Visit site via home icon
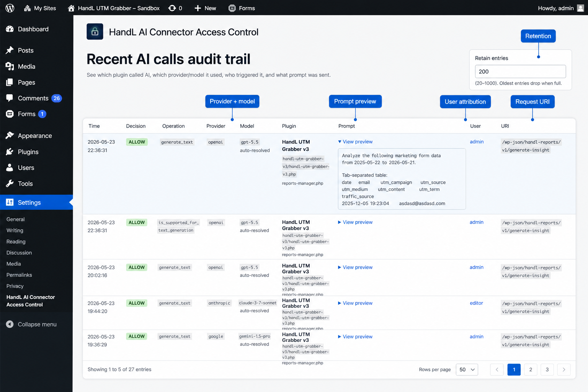 tap(71, 8)
